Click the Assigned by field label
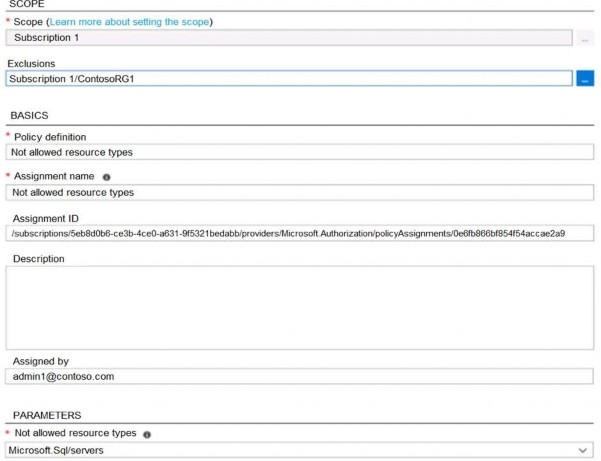This screenshot has width=601, height=461. tap(41, 361)
